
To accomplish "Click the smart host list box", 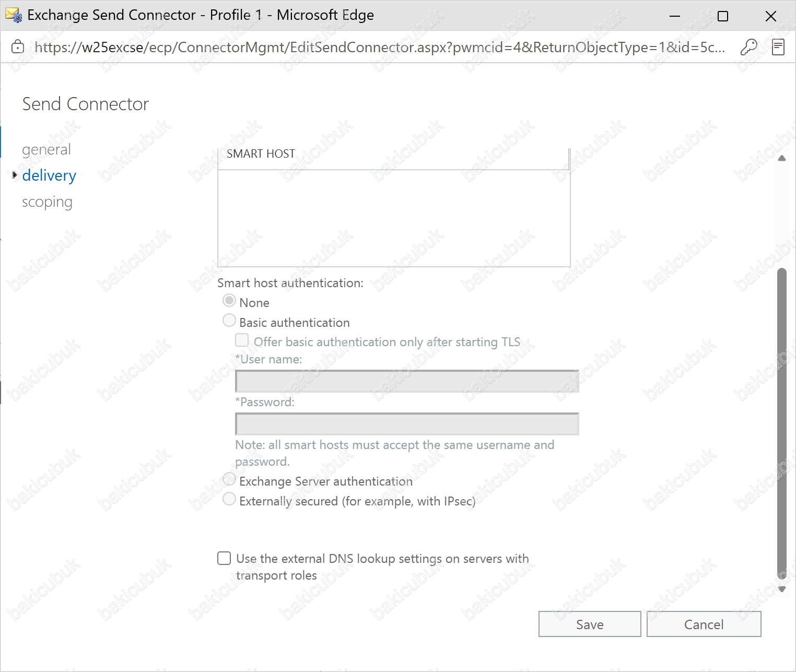I will click(x=394, y=218).
